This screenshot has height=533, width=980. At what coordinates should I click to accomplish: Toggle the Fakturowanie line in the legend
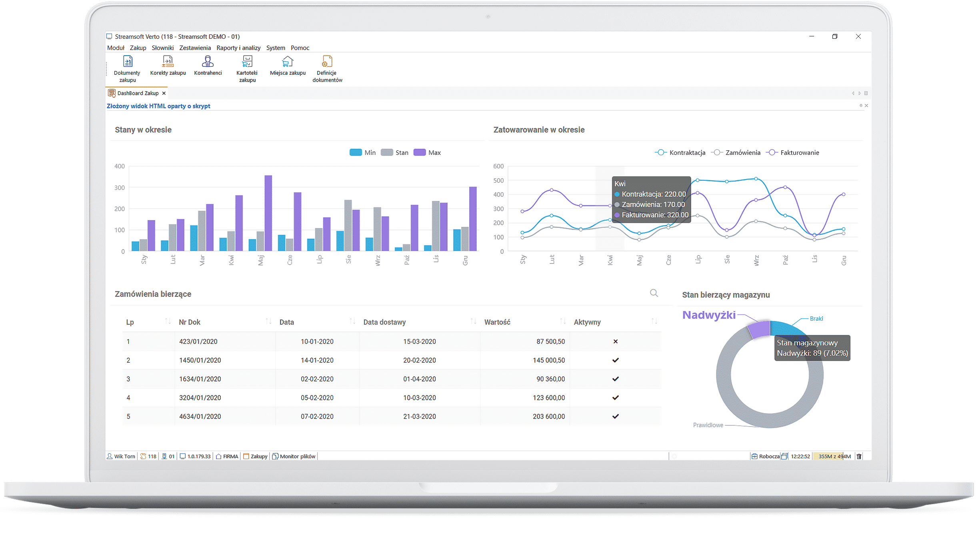792,152
